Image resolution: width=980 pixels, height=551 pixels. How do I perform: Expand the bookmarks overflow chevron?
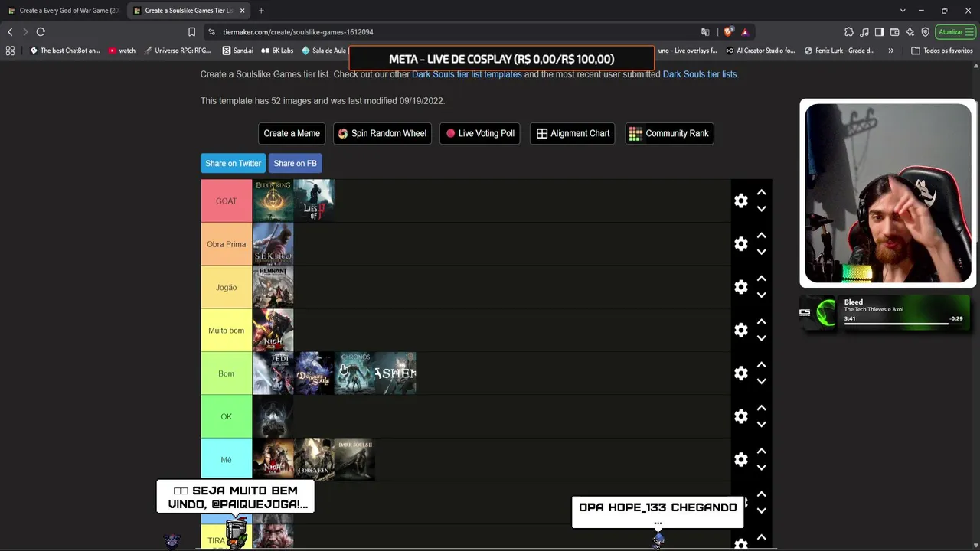(890, 51)
